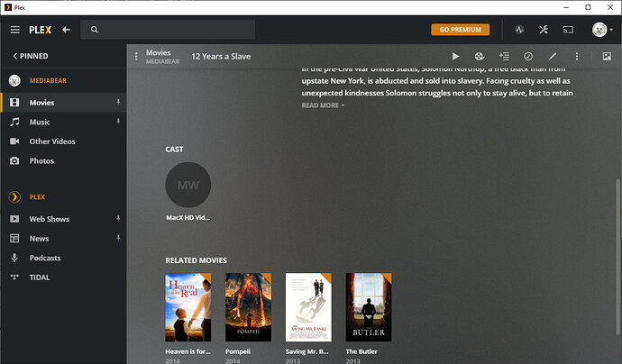Open Saving Mr. Banks poster
This screenshot has height=364, width=622.
pyautogui.click(x=308, y=307)
